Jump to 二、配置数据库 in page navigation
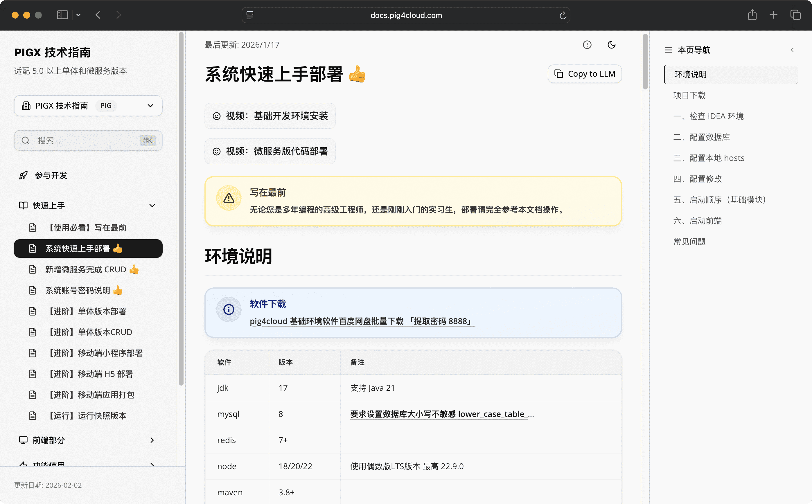 click(702, 137)
